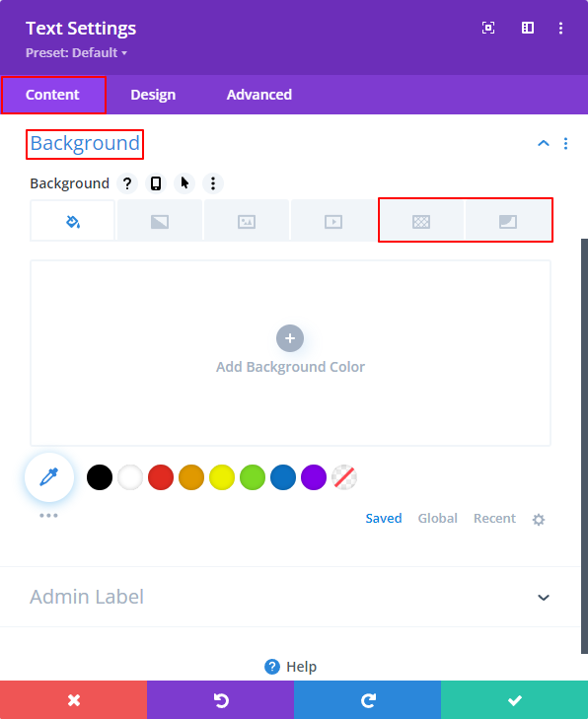
Task: Collapse the Background section chevron
Action: tap(544, 144)
